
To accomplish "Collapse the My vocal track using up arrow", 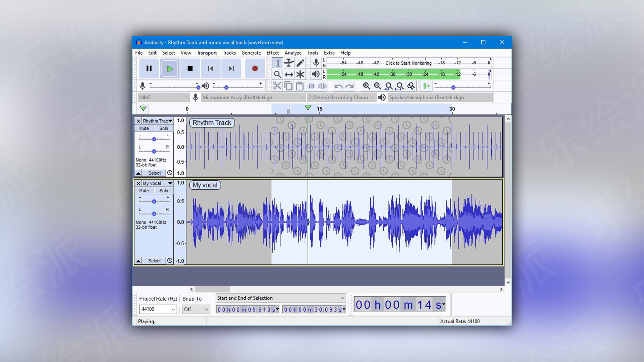I will 138,261.
